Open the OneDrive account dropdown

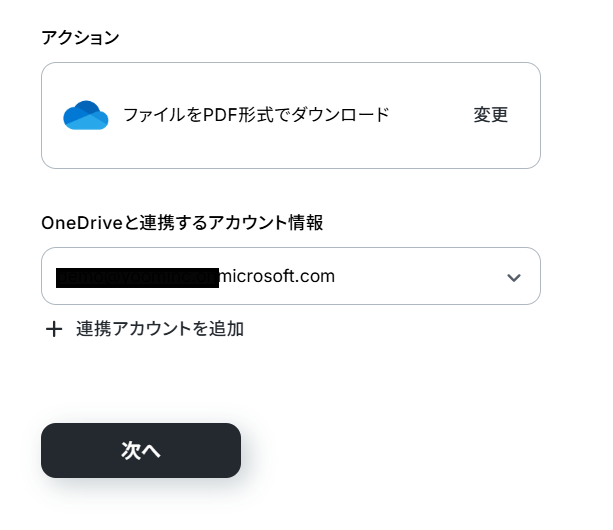pos(291,276)
